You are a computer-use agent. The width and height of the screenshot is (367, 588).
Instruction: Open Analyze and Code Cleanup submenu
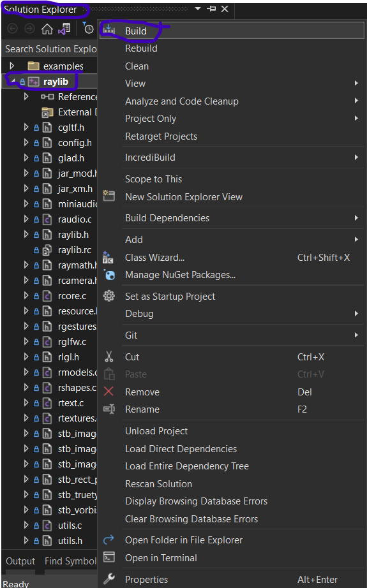tap(232, 101)
